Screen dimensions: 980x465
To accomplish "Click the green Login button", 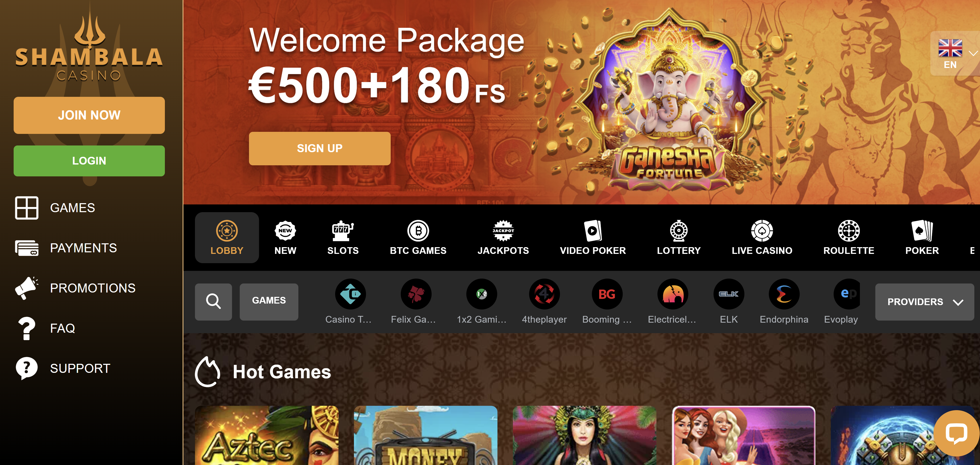I will (x=89, y=161).
